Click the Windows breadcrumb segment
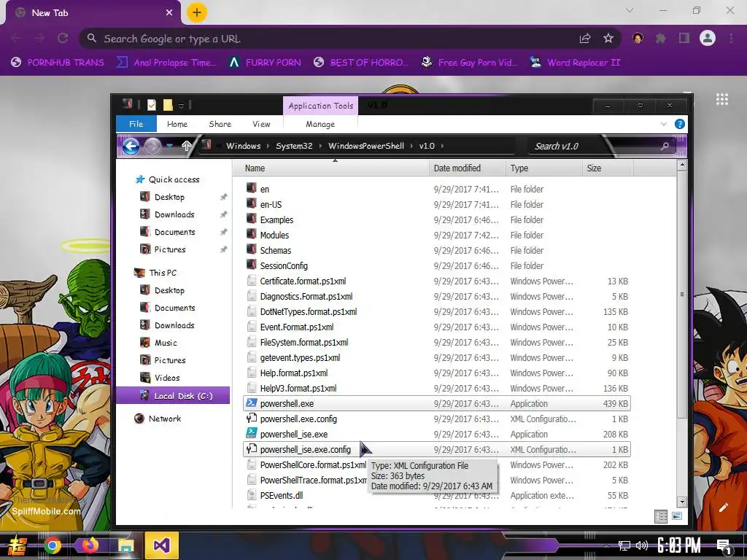This screenshot has height=560, width=747. pos(243,146)
